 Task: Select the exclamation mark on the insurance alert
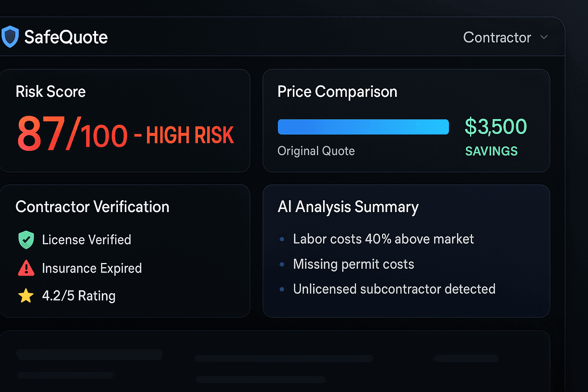coord(26,268)
